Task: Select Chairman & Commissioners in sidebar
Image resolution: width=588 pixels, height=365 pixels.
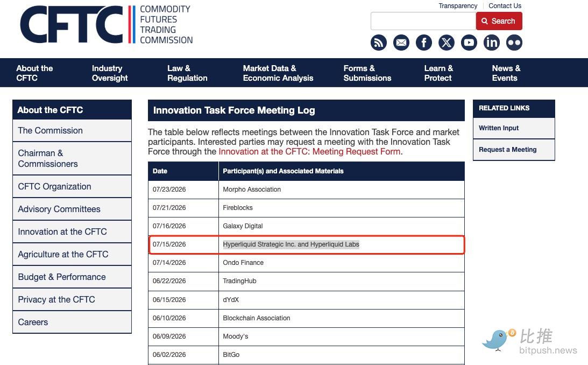Action: coord(72,158)
